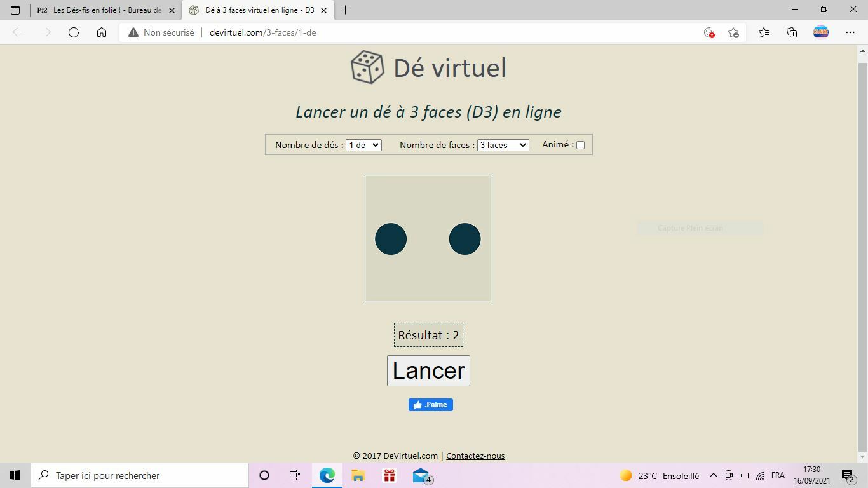Click the Dé virtuel dice logo
Screen dimensions: 868x488
(x=367, y=67)
